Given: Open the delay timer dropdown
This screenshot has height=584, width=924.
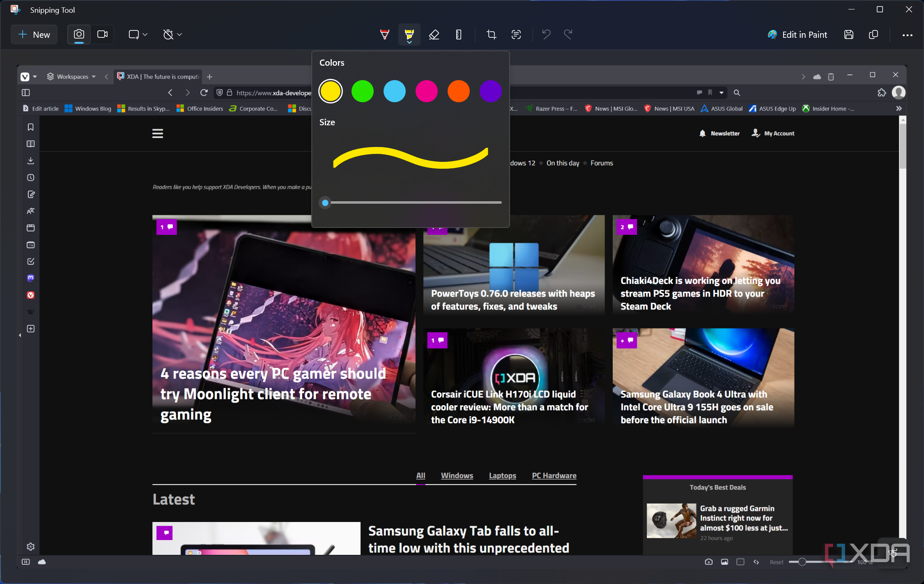Looking at the screenshot, I should (172, 34).
